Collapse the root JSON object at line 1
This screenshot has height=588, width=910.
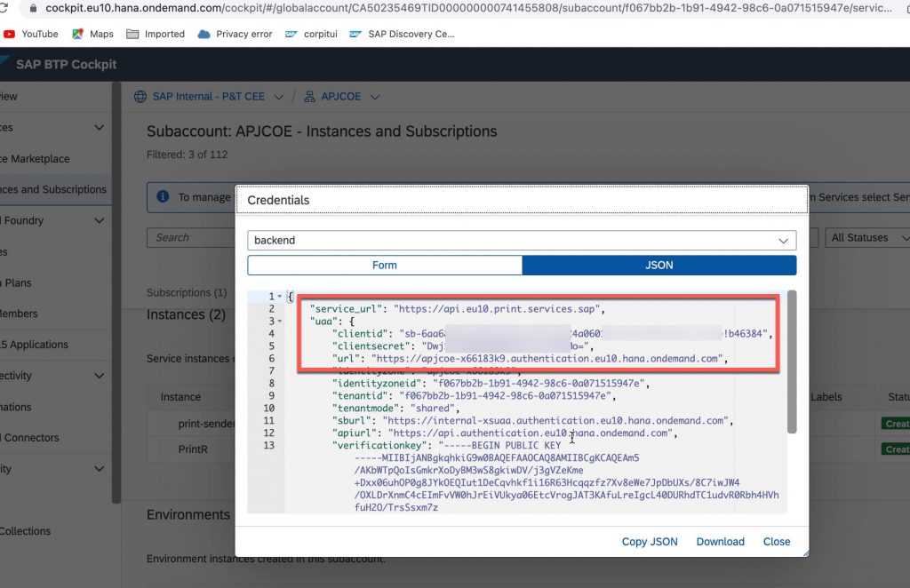pyautogui.click(x=280, y=297)
